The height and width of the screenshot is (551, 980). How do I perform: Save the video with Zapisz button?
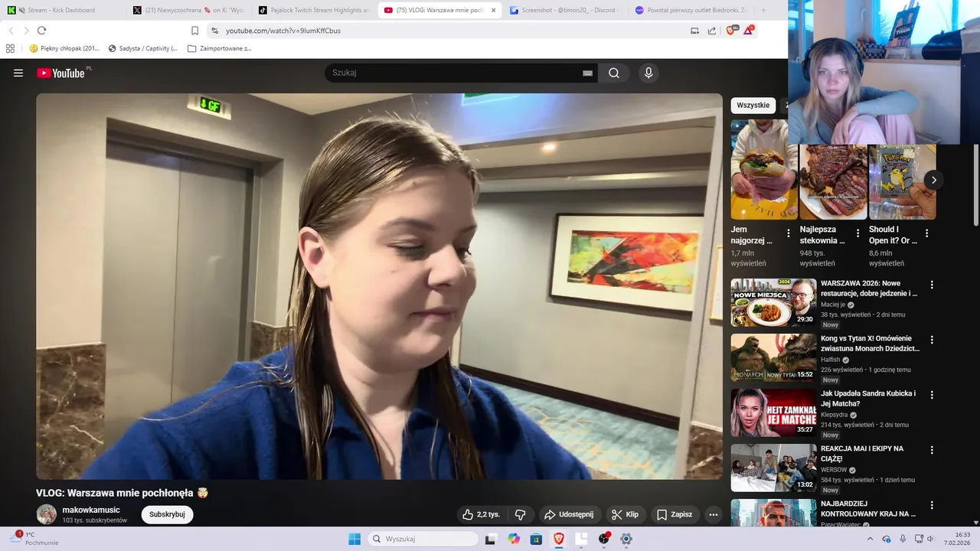coord(675,514)
